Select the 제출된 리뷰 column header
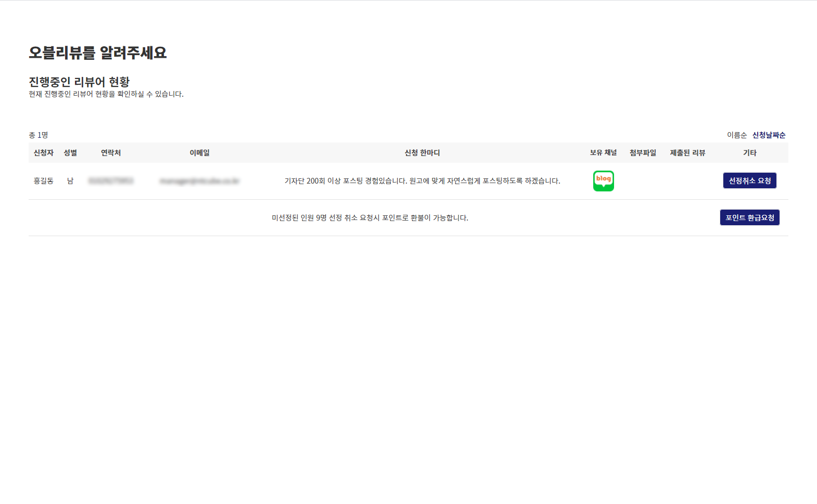Image resolution: width=817 pixels, height=504 pixels. [687, 153]
